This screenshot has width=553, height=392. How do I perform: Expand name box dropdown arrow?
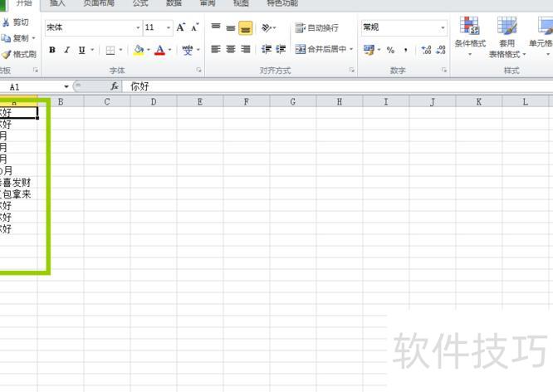[66, 86]
